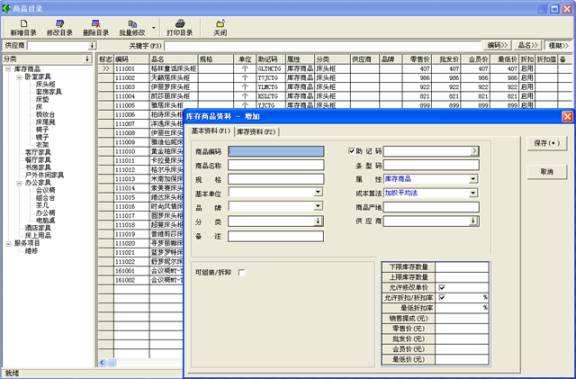Open the 分类 header dropdown above the tree

point(87,59)
